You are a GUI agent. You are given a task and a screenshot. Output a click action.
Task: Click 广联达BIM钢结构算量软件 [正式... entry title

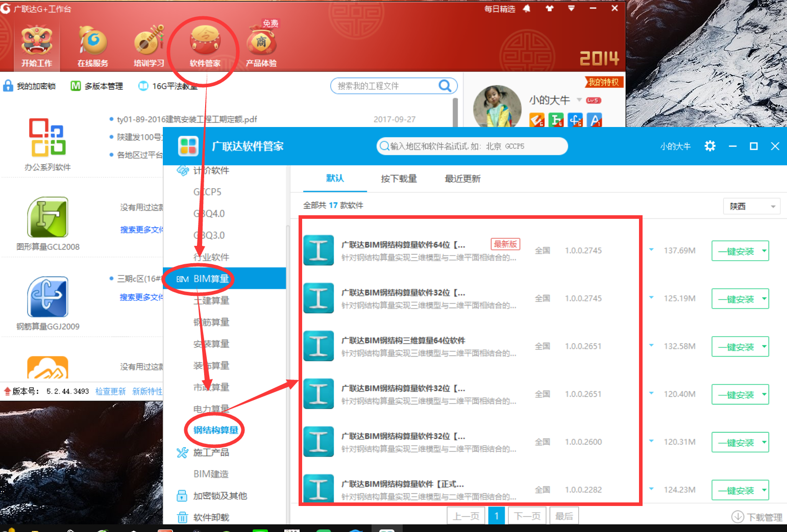pyautogui.click(x=403, y=484)
